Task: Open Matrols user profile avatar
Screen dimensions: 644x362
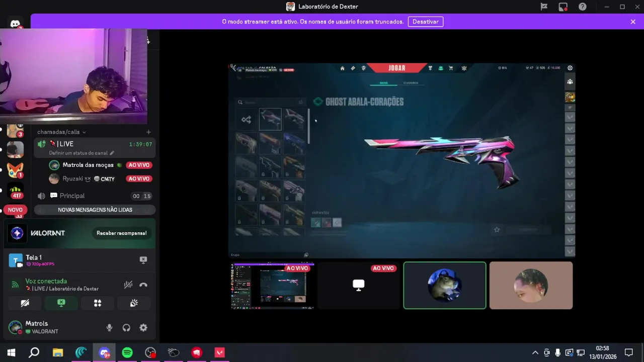Action: pos(15,327)
